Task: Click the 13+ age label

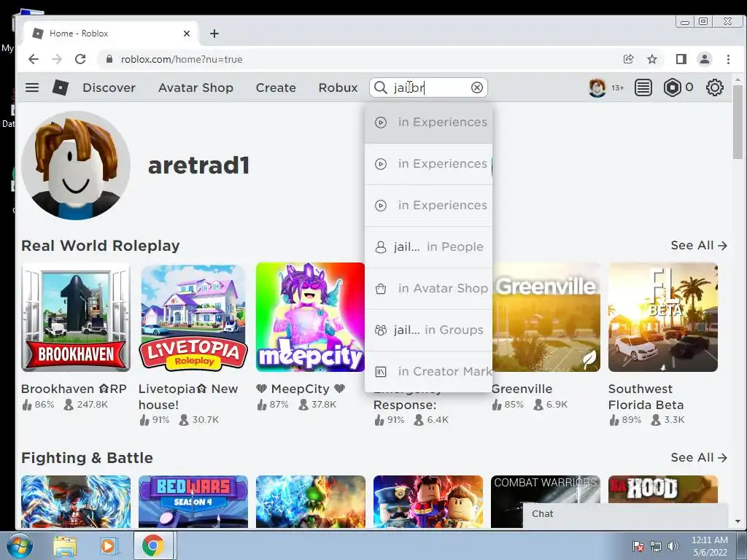Action: (x=617, y=87)
